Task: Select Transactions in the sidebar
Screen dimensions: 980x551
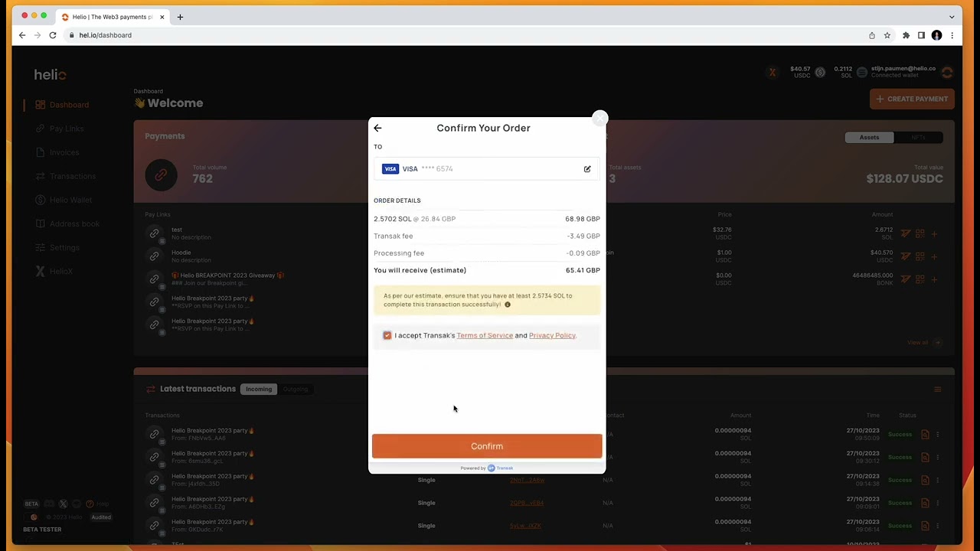Action: tap(72, 176)
